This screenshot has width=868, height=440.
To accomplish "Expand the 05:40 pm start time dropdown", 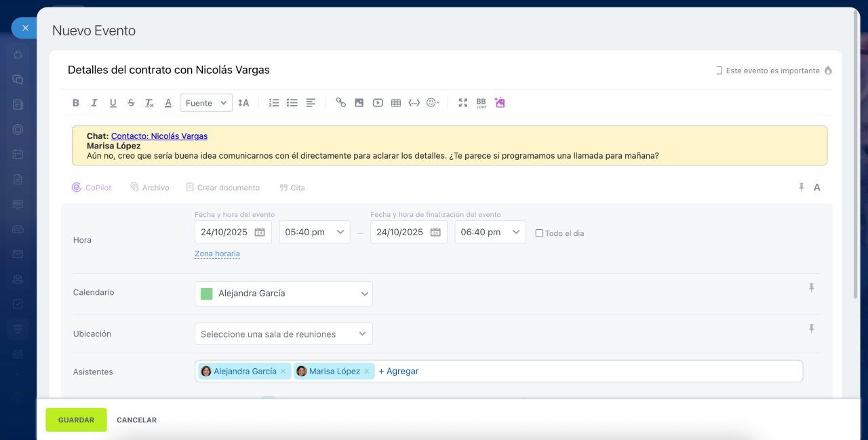I will pyautogui.click(x=315, y=232).
